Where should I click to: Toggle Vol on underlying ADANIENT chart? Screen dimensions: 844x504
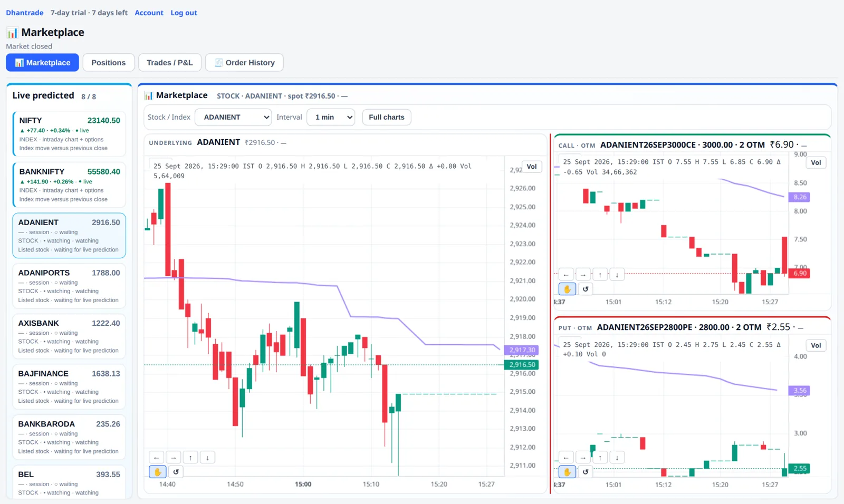[x=532, y=167]
